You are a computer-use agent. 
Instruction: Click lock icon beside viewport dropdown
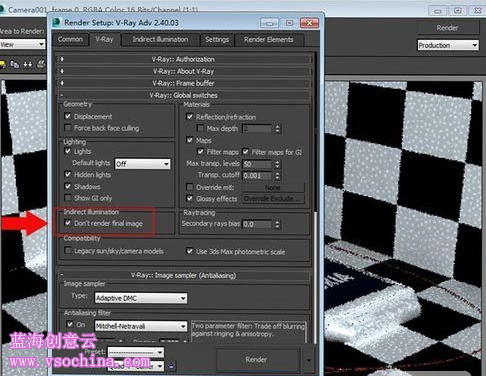pos(171,366)
